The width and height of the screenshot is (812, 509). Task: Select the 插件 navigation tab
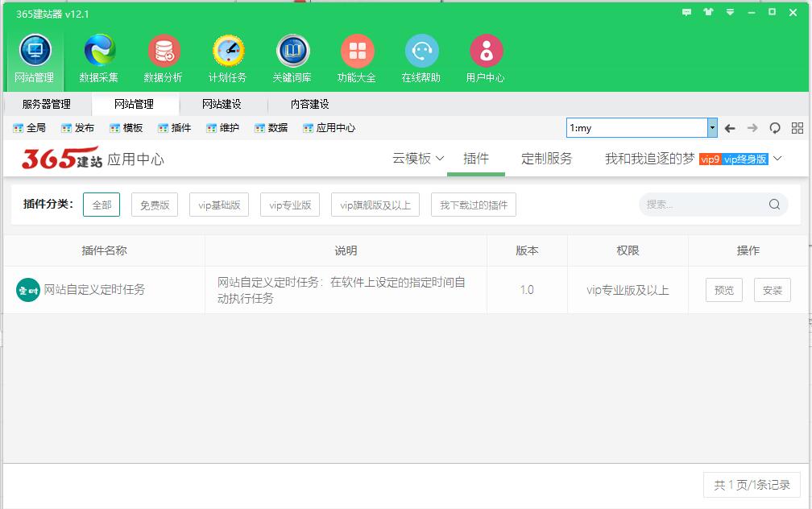coord(476,159)
